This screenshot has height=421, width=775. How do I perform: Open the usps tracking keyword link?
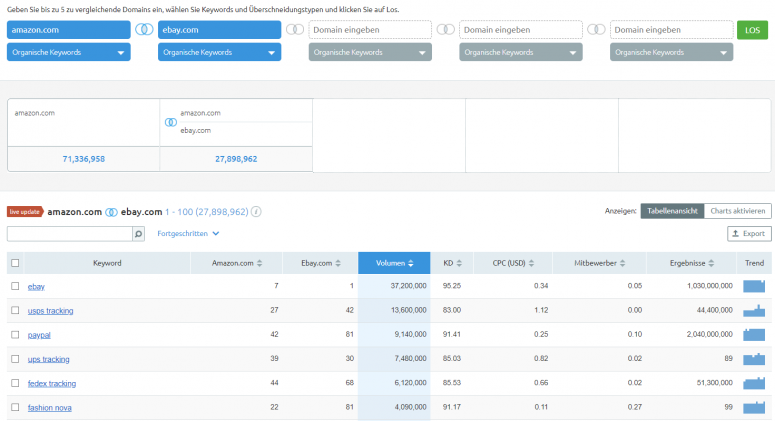50,311
